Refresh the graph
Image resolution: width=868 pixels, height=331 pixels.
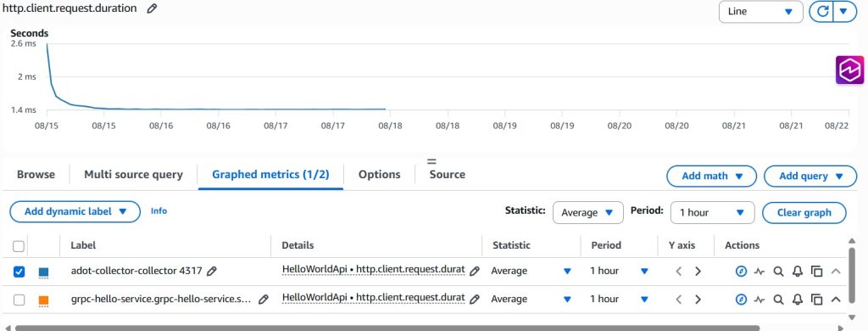click(823, 11)
